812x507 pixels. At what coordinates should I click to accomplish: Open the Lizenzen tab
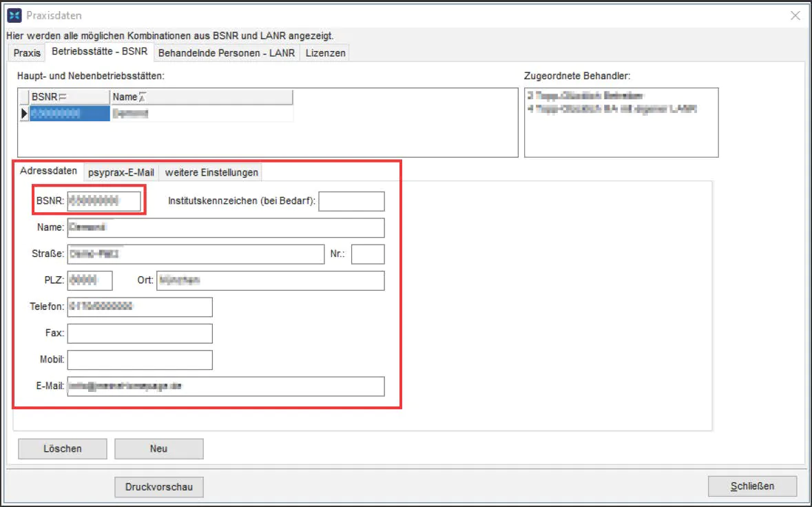(x=325, y=53)
